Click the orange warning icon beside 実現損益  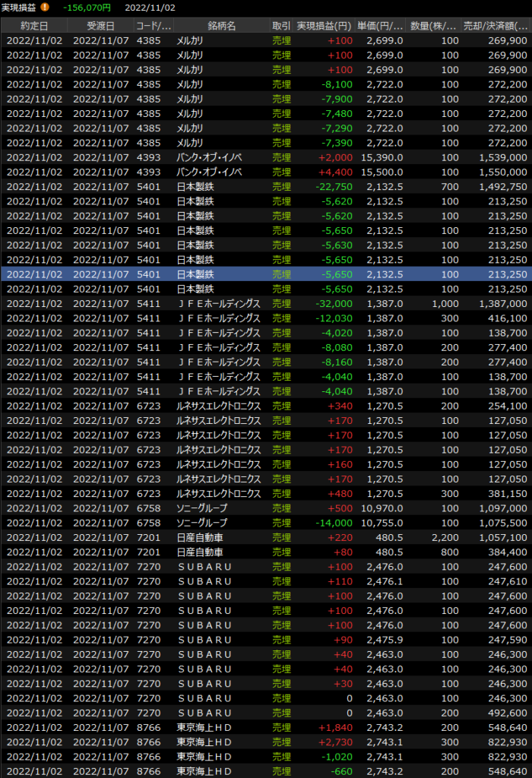45,8
